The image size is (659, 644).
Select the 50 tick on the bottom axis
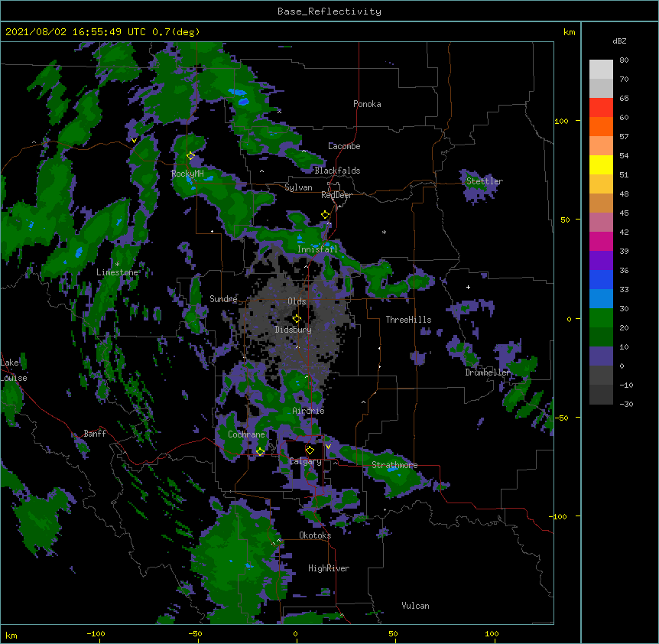pyautogui.click(x=393, y=633)
